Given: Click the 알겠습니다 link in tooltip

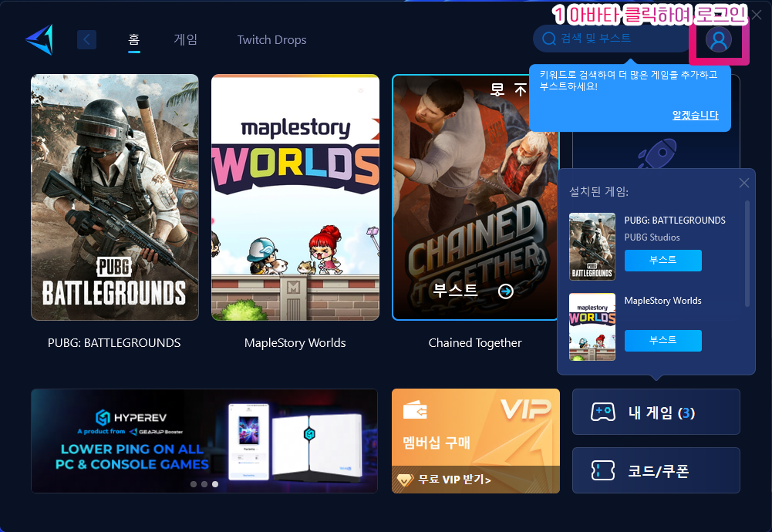Looking at the screenshot, I should pyautogui.click(x=695, y=115).
